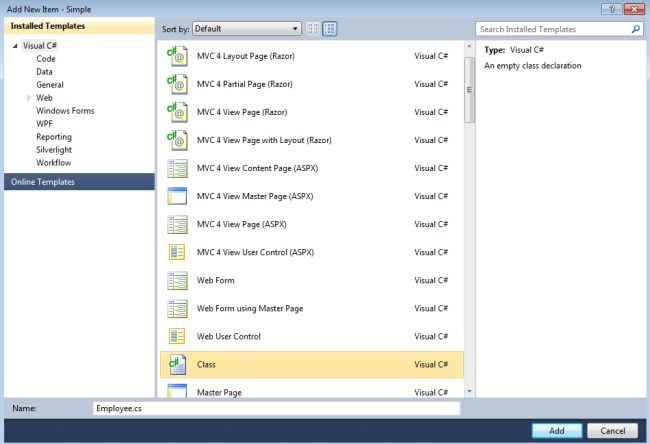Select the Code category
650x444 pixels.
click(46, 59)
